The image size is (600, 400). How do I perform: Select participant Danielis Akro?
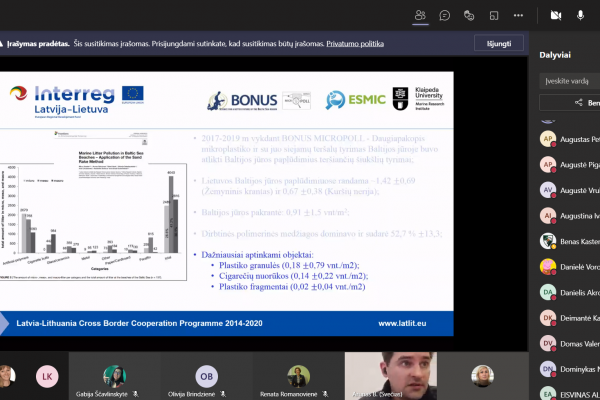pyautogui.click(x=569, y=292)
